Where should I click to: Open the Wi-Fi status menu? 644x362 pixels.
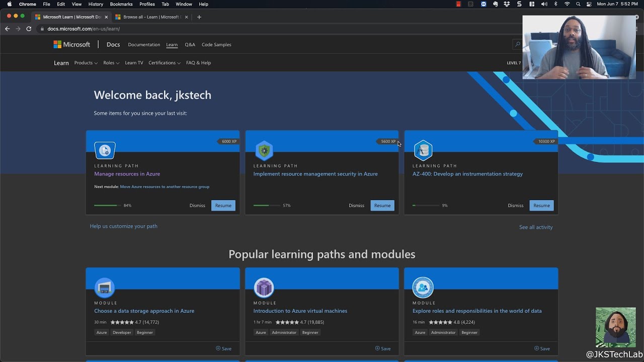pos(567,4)
